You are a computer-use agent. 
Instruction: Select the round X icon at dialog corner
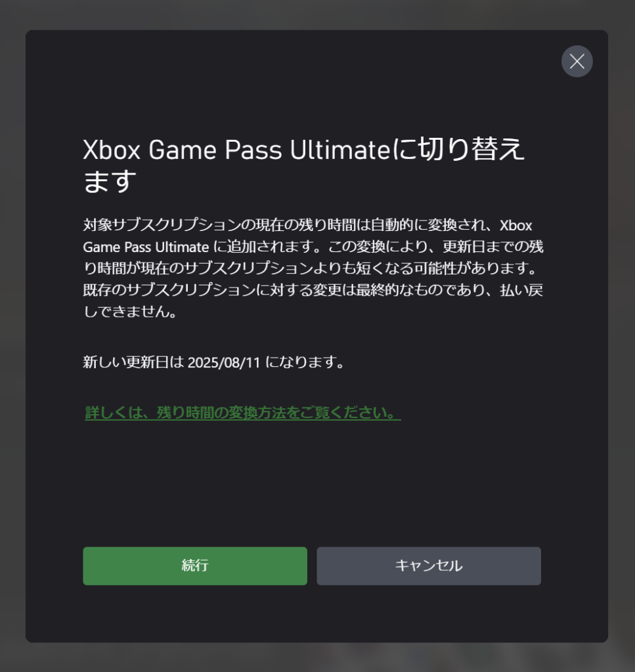click(x=577, y=61)
